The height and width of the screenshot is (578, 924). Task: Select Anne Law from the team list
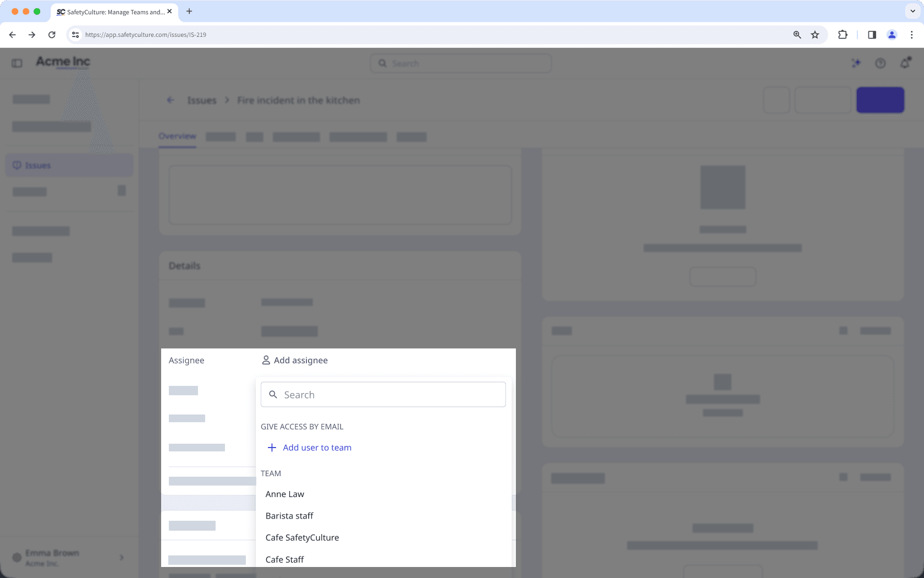284,494
